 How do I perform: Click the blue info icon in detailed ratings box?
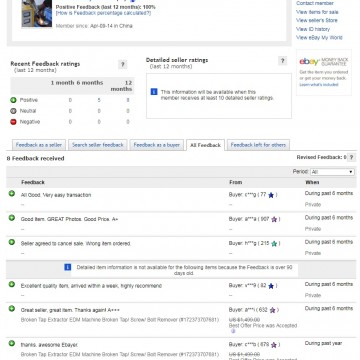tap(154, 92)
